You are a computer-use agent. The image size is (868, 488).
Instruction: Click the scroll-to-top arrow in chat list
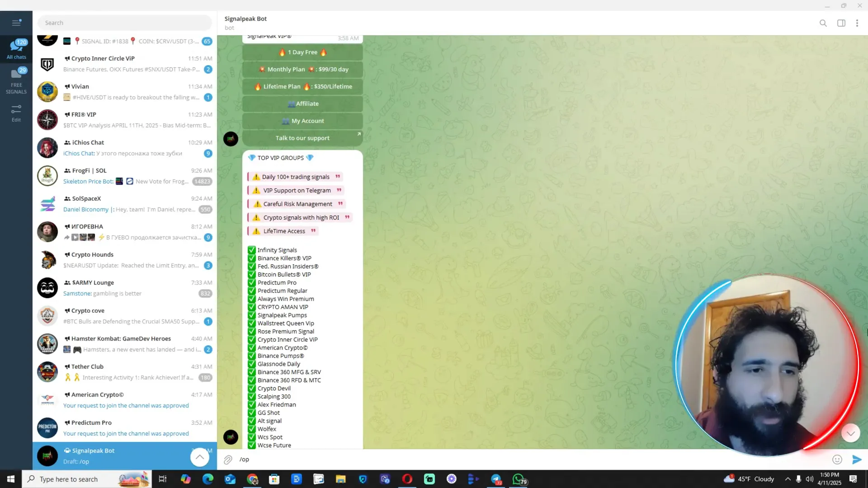[199, 457]
